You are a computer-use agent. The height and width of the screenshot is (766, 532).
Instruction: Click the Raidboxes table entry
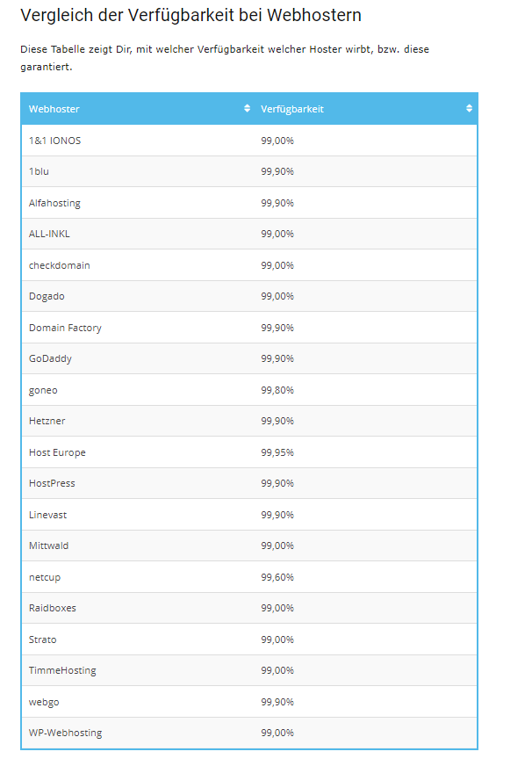tap(53, 608)
